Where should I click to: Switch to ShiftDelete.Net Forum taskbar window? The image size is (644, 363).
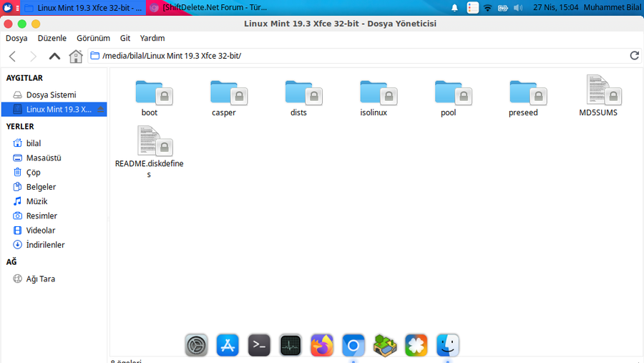tap(210, 7)
